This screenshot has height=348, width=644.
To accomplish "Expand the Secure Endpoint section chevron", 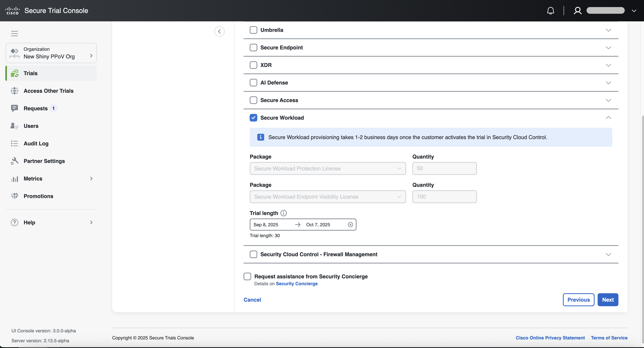I will 608,48.
